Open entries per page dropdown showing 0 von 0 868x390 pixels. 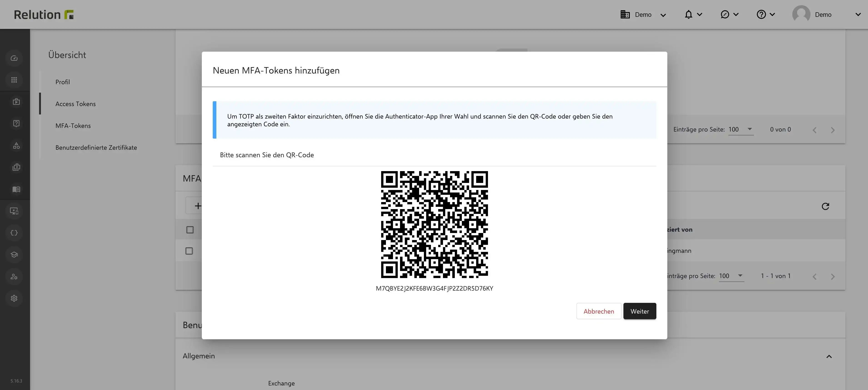click(741, 129)
